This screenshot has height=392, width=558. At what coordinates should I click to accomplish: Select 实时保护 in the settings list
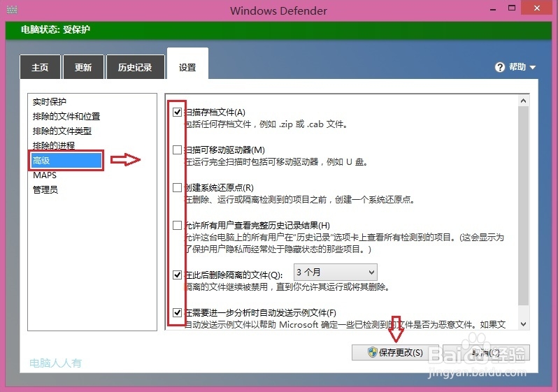click(x=50, y=102)
